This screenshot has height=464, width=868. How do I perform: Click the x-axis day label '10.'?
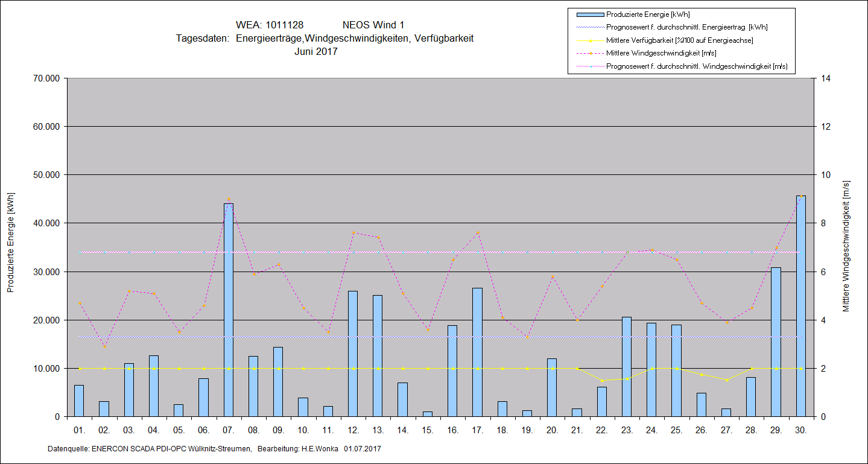(x=303, y=430)
